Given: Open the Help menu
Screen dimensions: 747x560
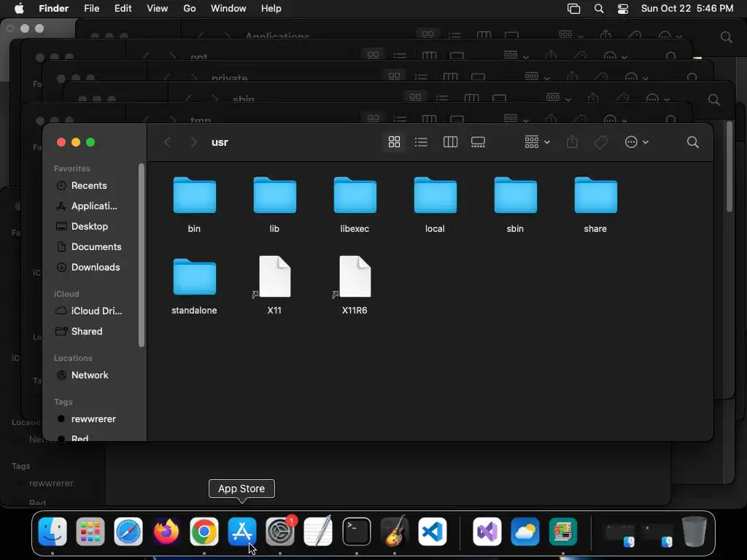Looking at the screenshot, I should pyautogui.click(x=271, y=9).
